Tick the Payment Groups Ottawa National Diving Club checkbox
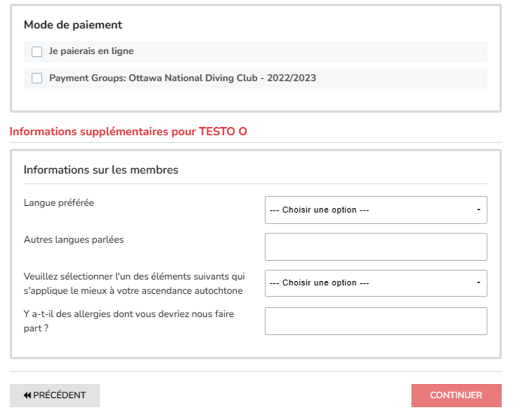This screenshot has width=513, height=420. click(37, 78)
